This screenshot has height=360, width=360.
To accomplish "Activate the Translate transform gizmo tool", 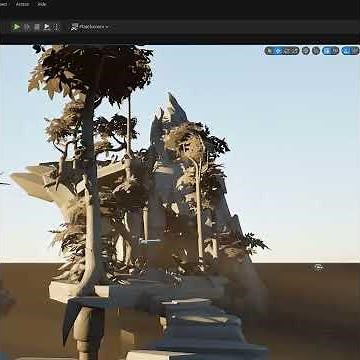I will coord(278,51).
